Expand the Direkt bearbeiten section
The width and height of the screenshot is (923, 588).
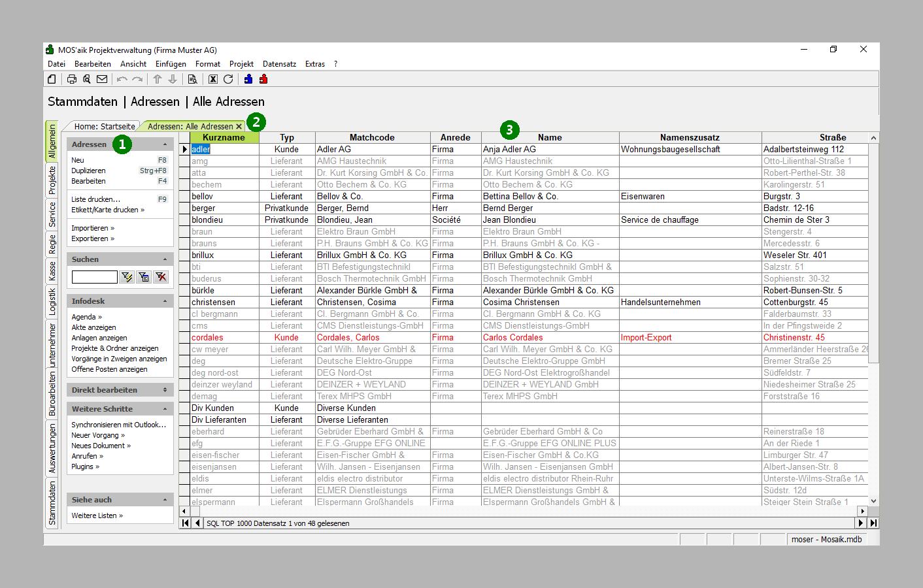point(165,390)
